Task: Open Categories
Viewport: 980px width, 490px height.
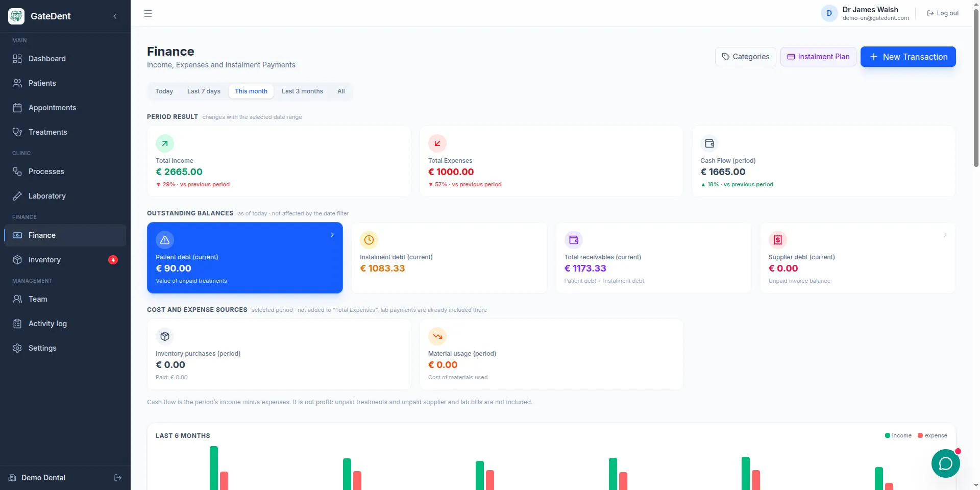Action: [746, 57]
